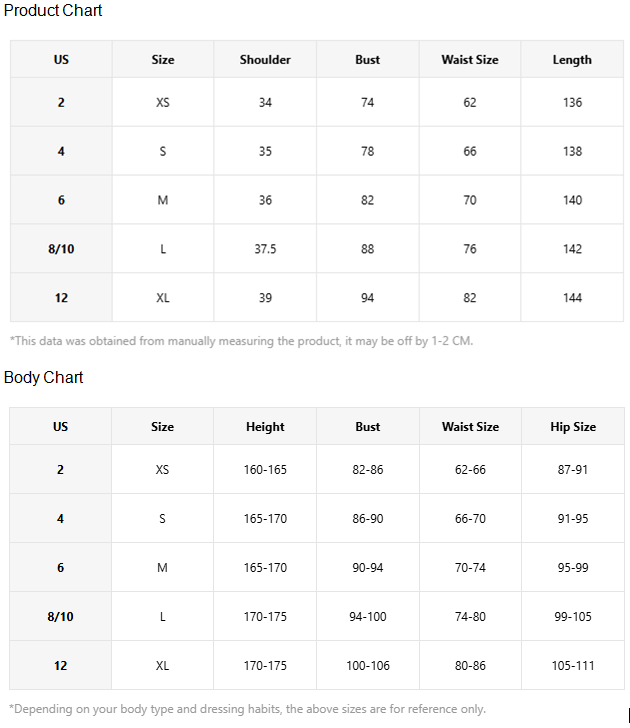The height and width of the screenshot is (728, 630).
Task: Select the 70-74 waist size cell
Action: (x=470, y=567)
